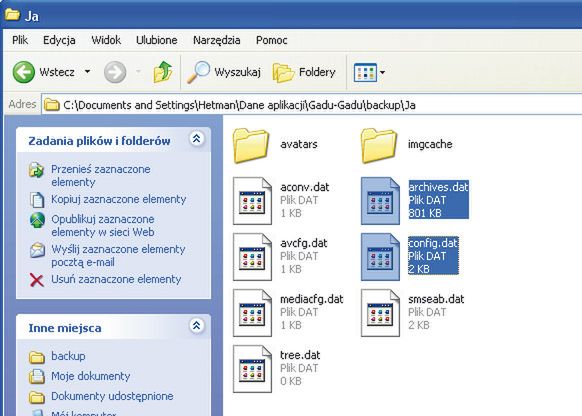Click the address bar path field
The width and height of the screenshot is (582, 416).
click(312, 105)
